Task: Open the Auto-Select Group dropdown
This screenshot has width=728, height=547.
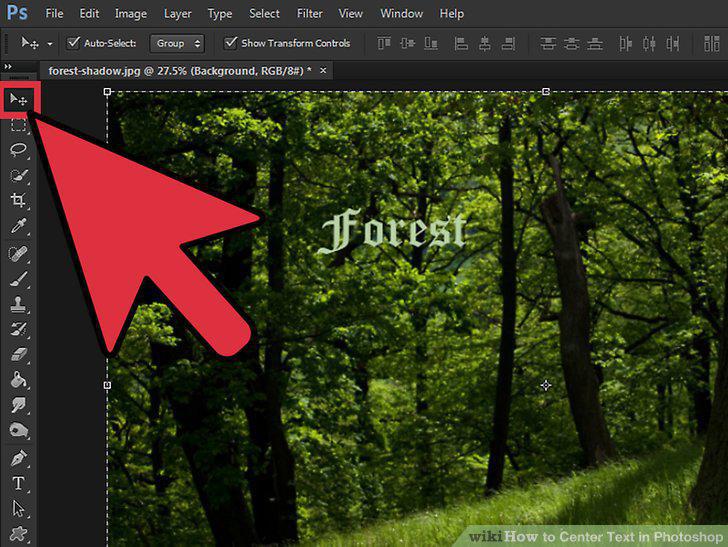Action: [x=177, y=43]
